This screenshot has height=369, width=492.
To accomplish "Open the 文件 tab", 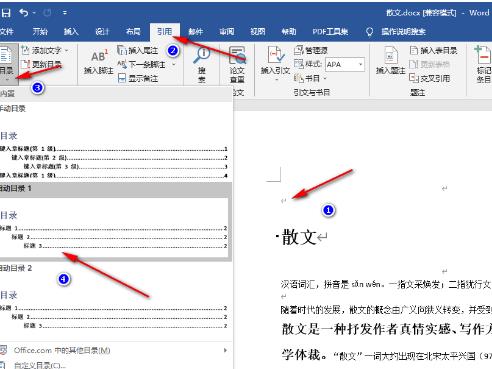I will pos(7,32).
